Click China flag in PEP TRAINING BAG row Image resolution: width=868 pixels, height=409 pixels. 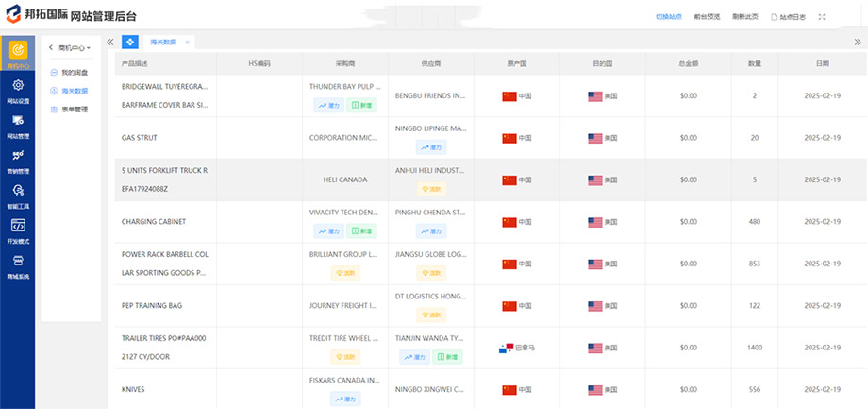point(509,306)
